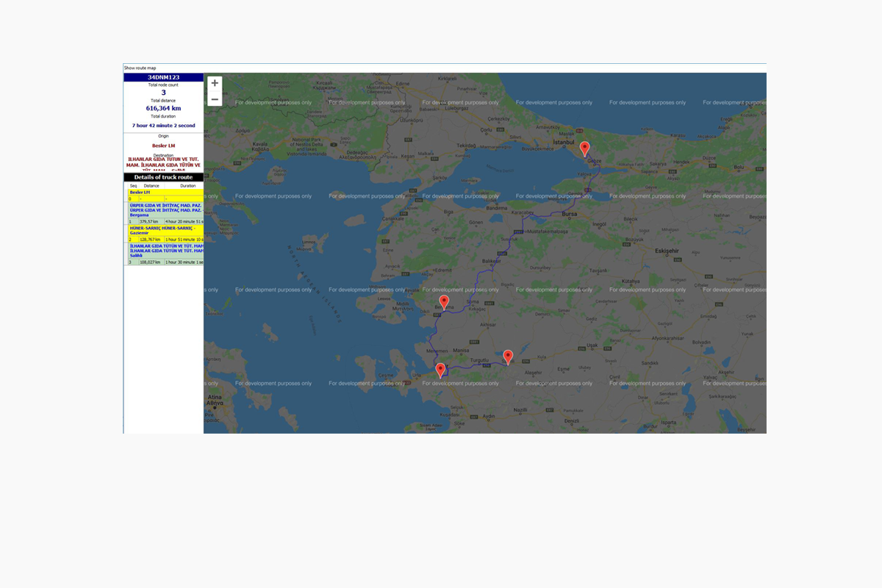Click the Besler LM origin label
The height and width of the screenshot is (588, 882).
pos(162,146)
